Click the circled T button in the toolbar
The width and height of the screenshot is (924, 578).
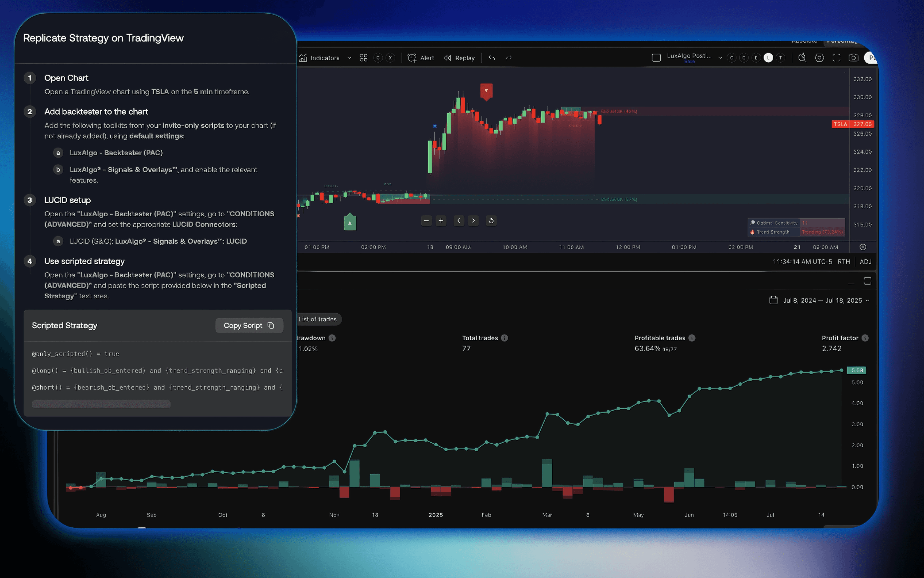click(x=780, y=58)
